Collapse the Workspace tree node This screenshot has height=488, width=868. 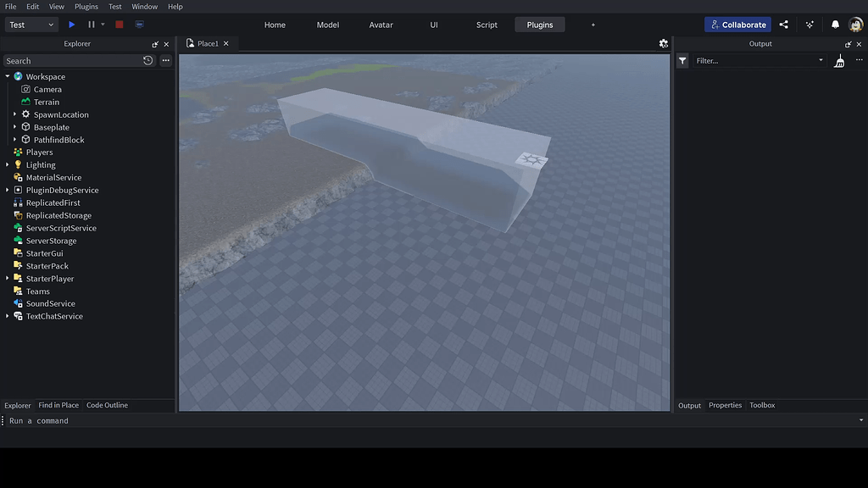[7, 76]
